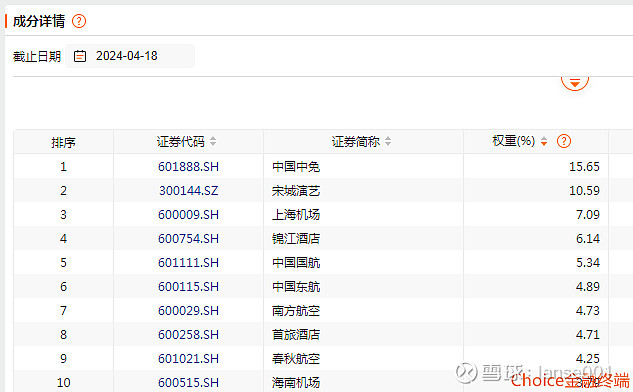Image resolution: width=633 pixels, height=392 pixels.
Task: Sort by 权重(%) column arrows
Action: click(x=544, y=141)
